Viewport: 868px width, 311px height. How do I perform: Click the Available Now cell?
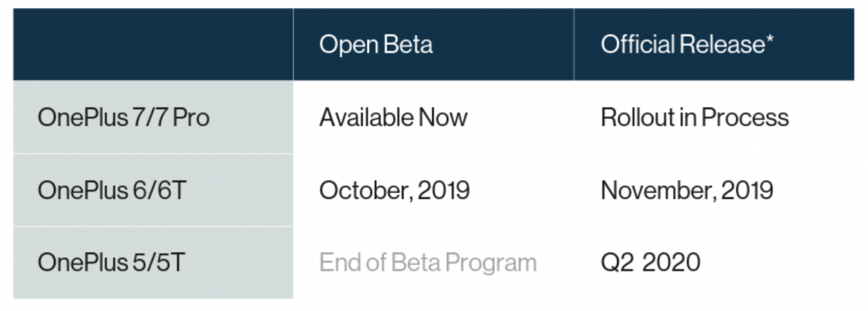point(393,117)
